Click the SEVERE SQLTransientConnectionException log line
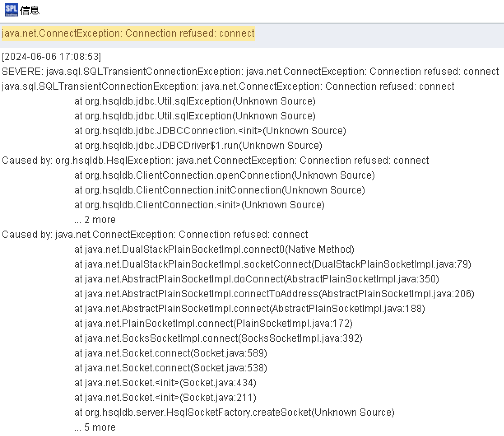 click(x=250, y=71)
